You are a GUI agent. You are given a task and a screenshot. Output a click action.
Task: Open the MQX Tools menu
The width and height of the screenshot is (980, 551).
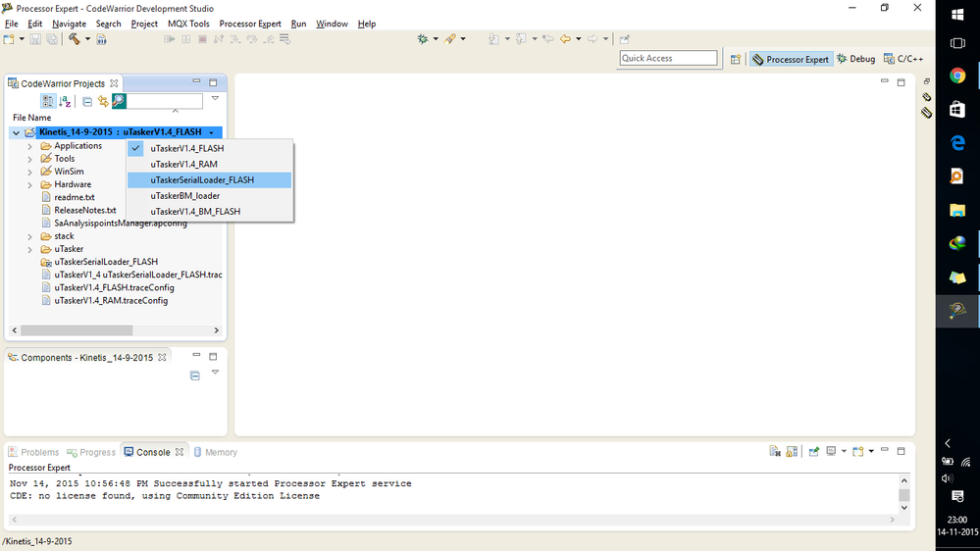click(188, 24)
